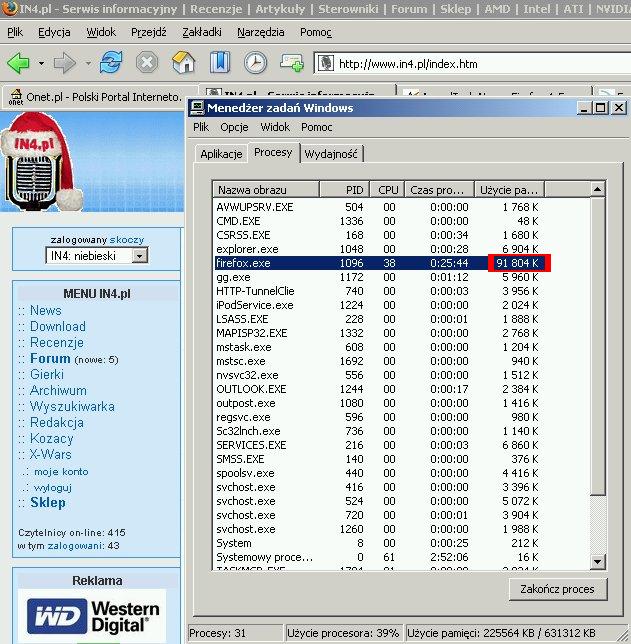Open Task Manager Plik menu
This screenshot has width=631, height=644.
[x=201, y=127]
